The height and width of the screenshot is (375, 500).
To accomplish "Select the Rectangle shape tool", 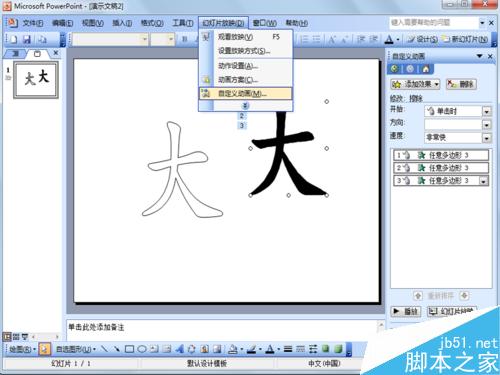I will [x=129, y=349].
